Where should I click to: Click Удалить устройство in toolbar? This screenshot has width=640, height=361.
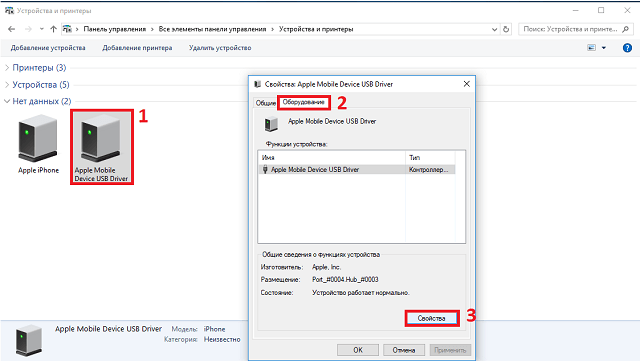220,48
